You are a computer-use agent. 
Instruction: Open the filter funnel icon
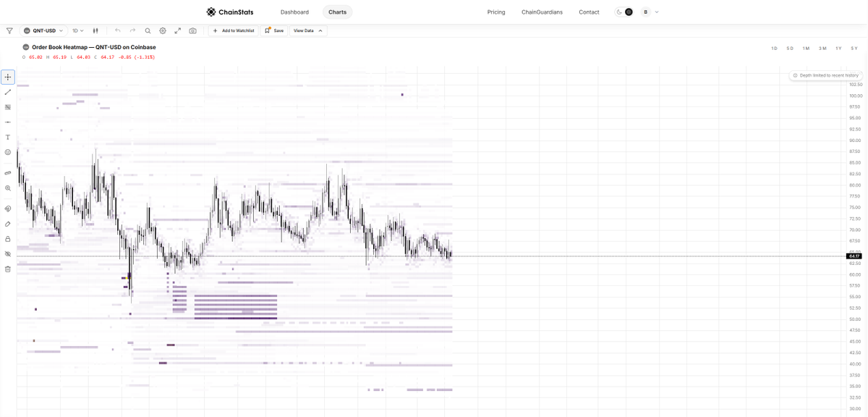[9, 31]
